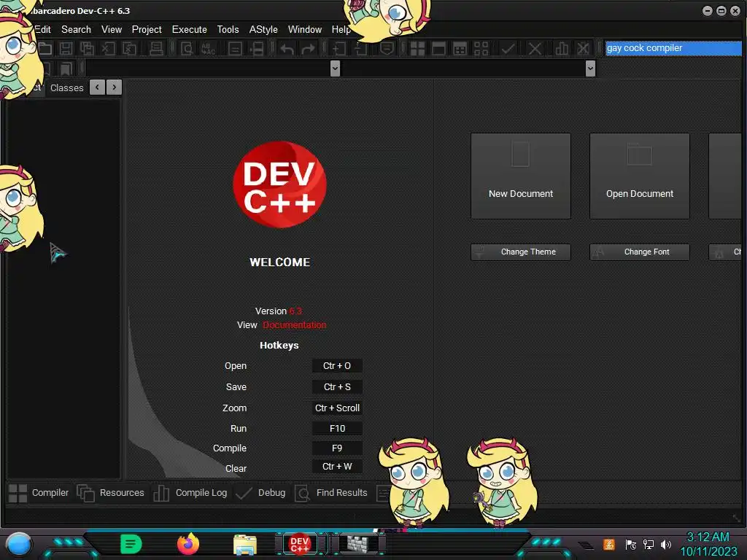This screenshot has width=747, height=560.
Task: Switch to the Debug bottom tab
Action: (260, 493)
